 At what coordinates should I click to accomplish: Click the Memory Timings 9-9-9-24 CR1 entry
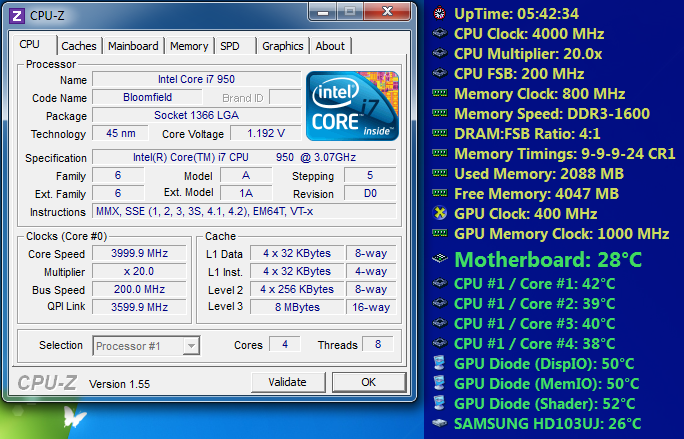click(564, 154)
